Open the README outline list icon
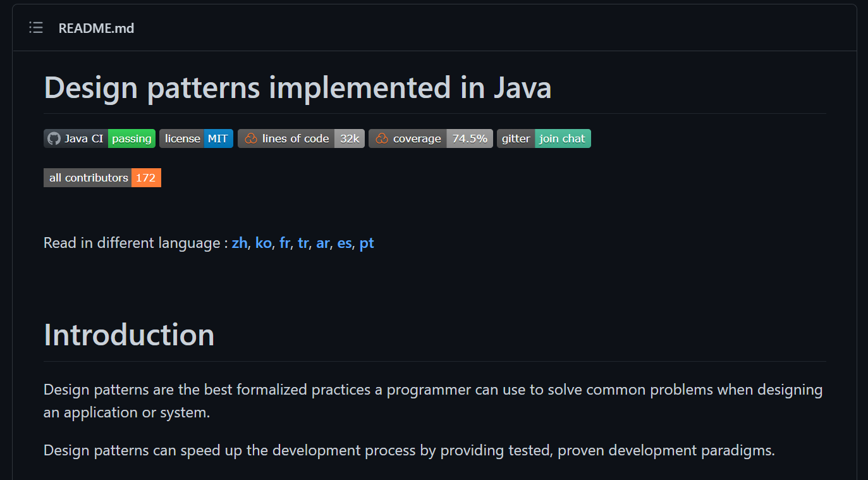 36,28
